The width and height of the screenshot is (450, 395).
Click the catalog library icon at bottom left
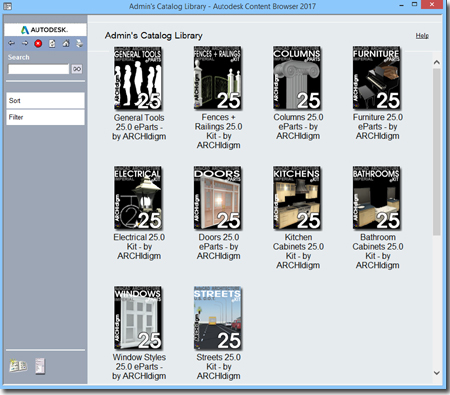(x=18, y=366)
